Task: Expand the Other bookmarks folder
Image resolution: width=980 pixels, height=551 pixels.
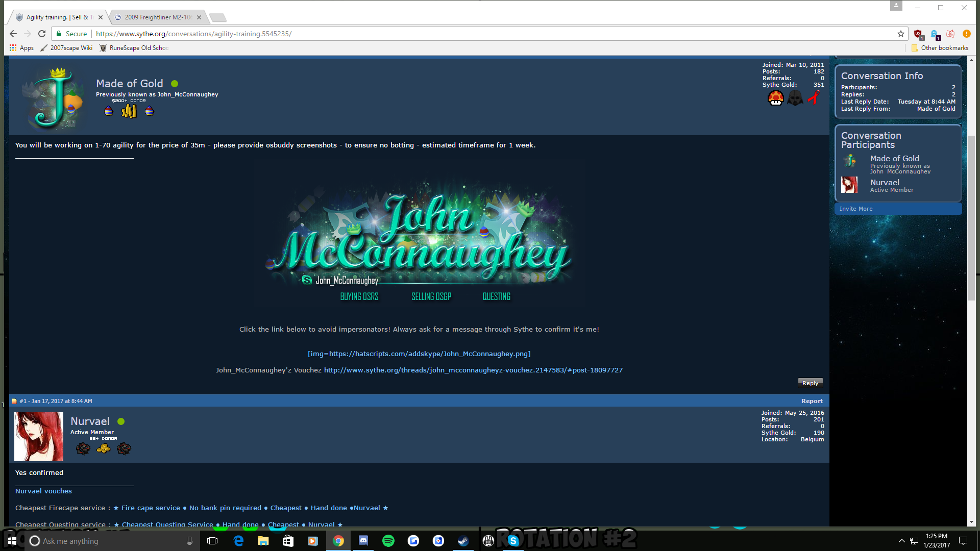Action: (x=940, y=48)
